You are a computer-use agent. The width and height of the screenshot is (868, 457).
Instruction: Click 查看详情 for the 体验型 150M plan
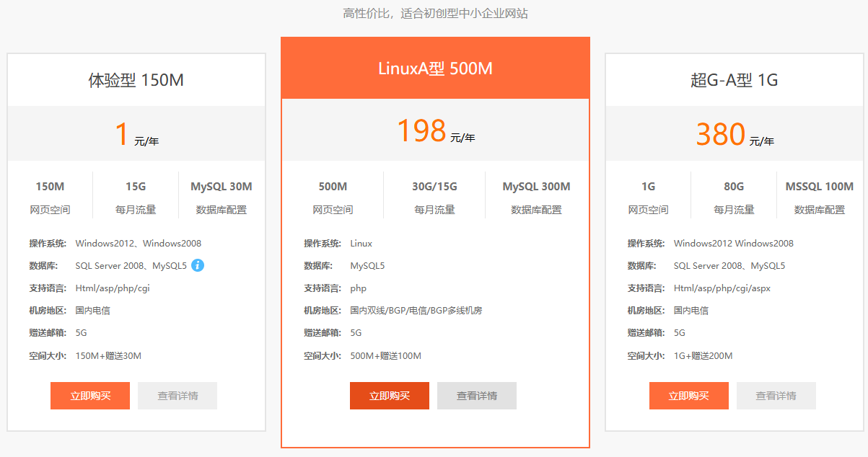[177, 396]
